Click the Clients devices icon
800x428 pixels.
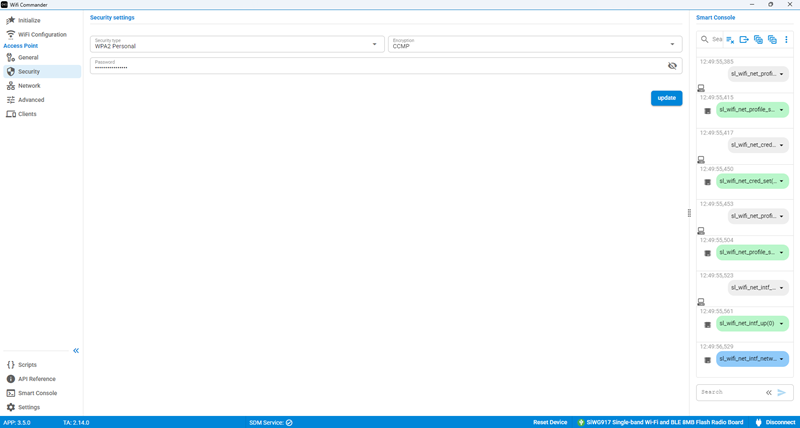[10, 114]
